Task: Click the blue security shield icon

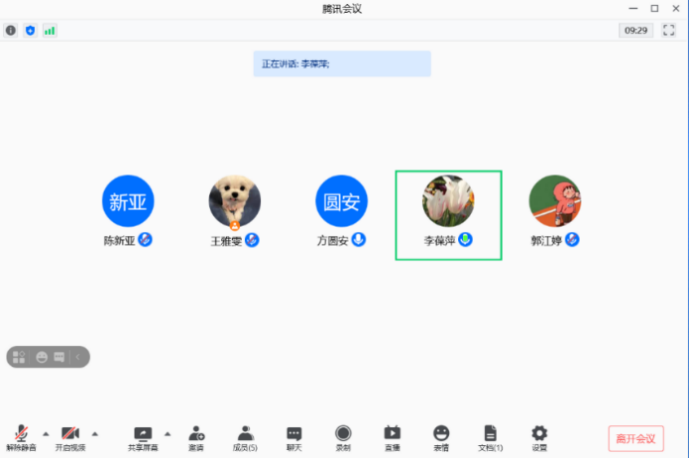Action: tap(30, 30)
